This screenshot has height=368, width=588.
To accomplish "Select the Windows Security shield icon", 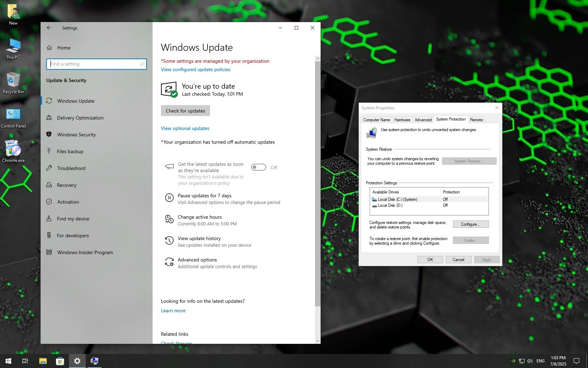I will click(x=49, y=135).
